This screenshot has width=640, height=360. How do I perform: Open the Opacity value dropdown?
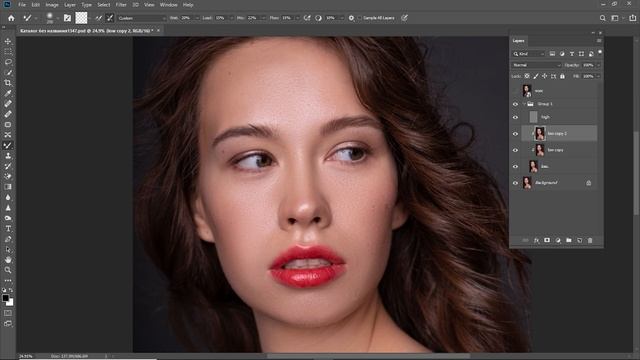(x=599, y=65)
